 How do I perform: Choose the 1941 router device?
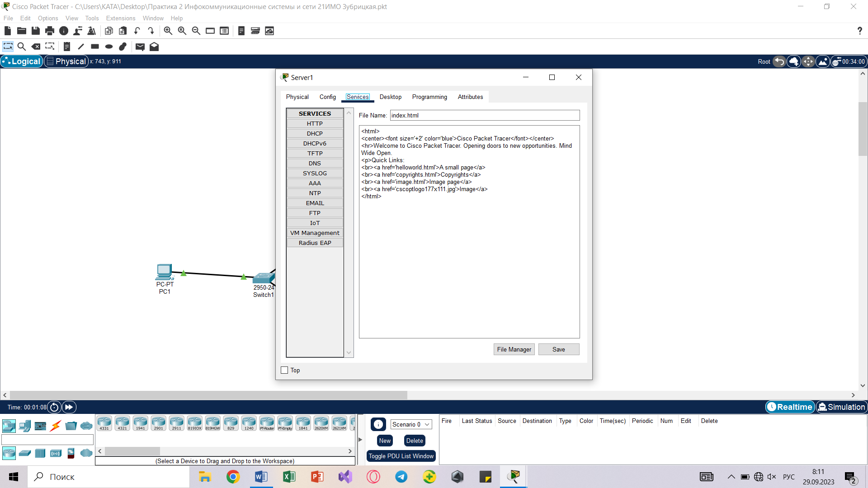[x=141, y=423]
